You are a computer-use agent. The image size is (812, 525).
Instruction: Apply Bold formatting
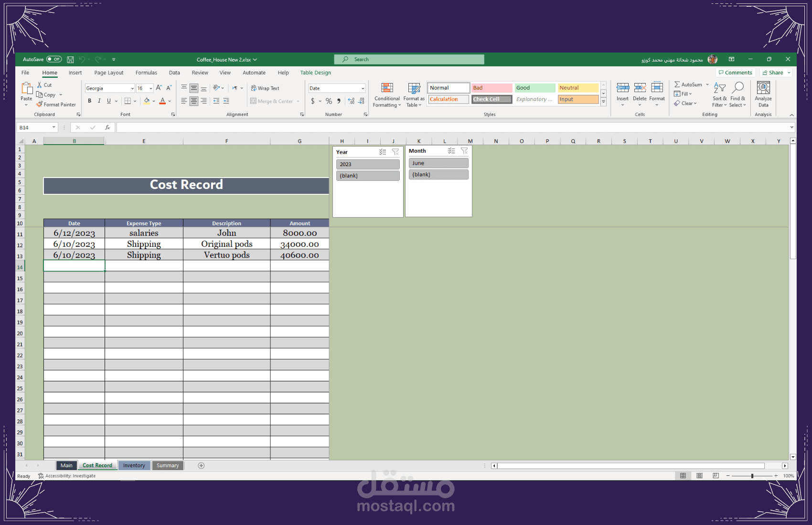(x=89, y=101)
